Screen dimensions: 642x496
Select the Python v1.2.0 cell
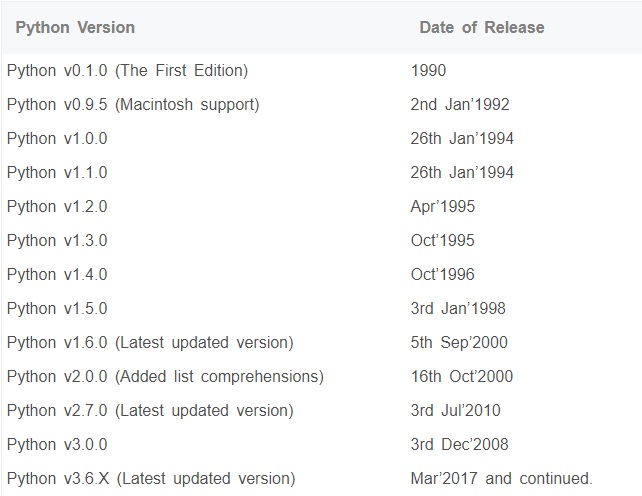[x=57, y=206]
